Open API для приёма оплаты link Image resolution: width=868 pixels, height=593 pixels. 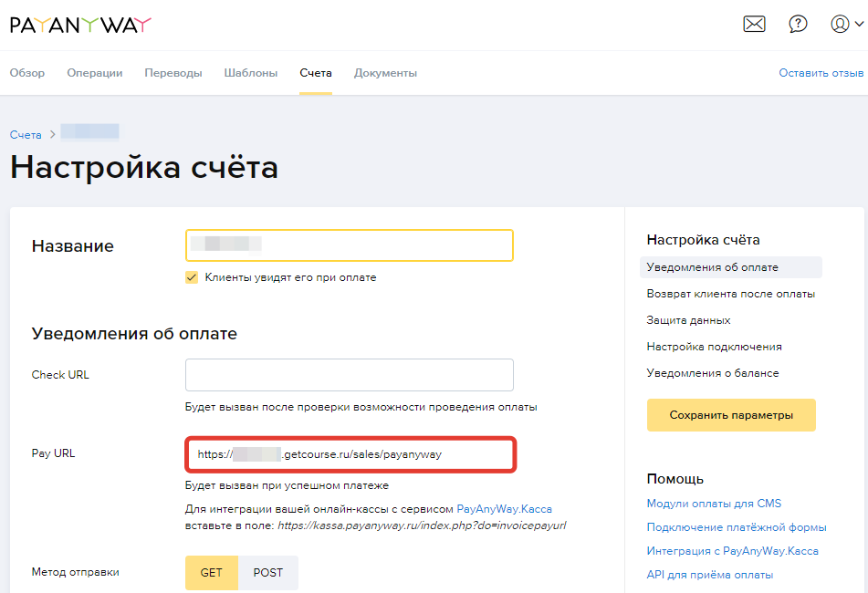710,575
